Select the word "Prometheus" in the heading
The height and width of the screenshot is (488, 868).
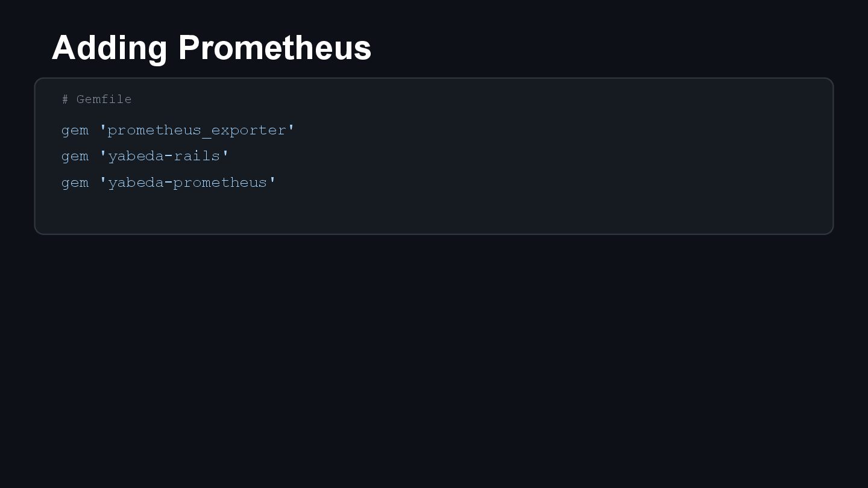274,48
